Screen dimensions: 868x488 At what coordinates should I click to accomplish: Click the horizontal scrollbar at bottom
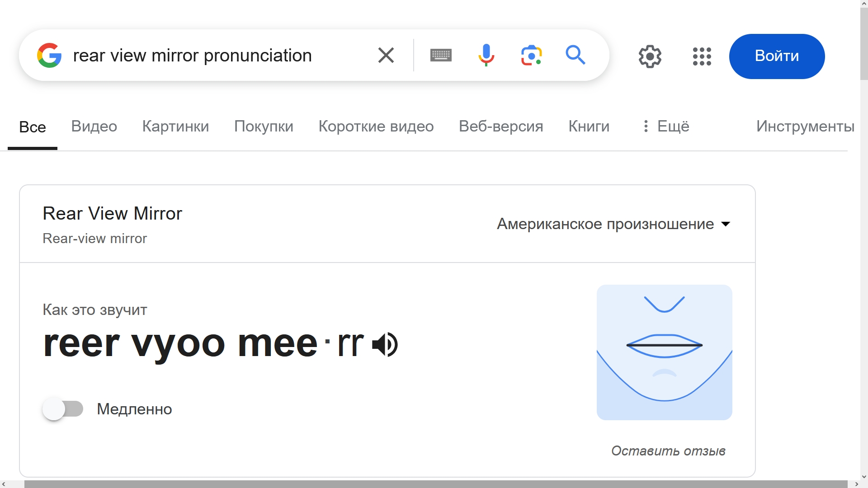click(434, 484)
